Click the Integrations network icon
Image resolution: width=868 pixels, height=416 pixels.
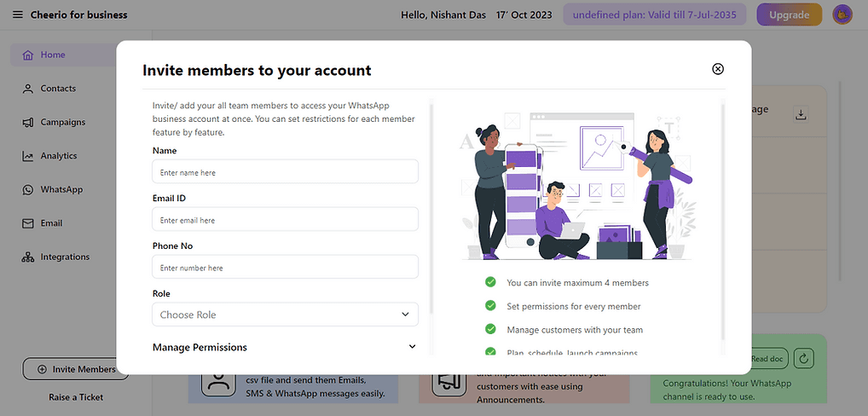pyautogui.click(x=27, y=257)
